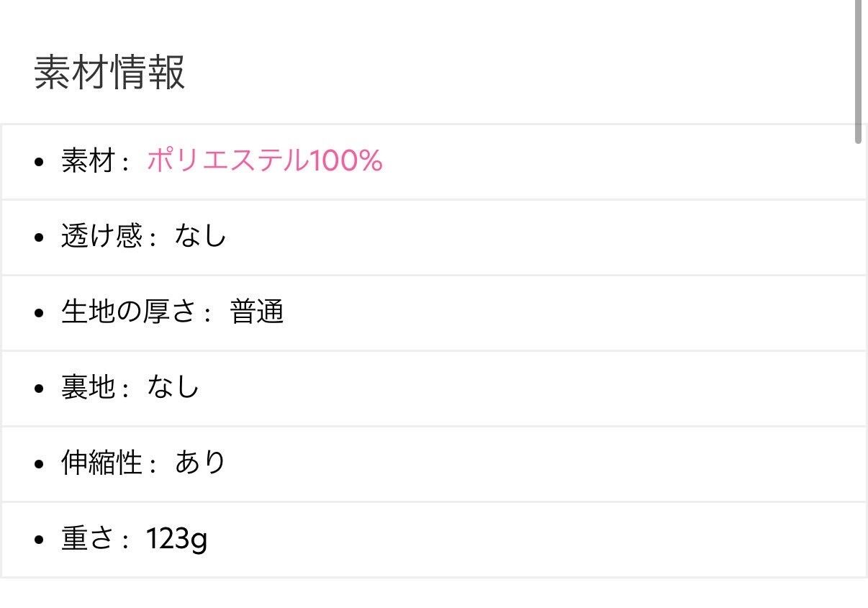Select the 生地の厚さ label
Screen dimensions: 868x608
[x=129, y=312]
